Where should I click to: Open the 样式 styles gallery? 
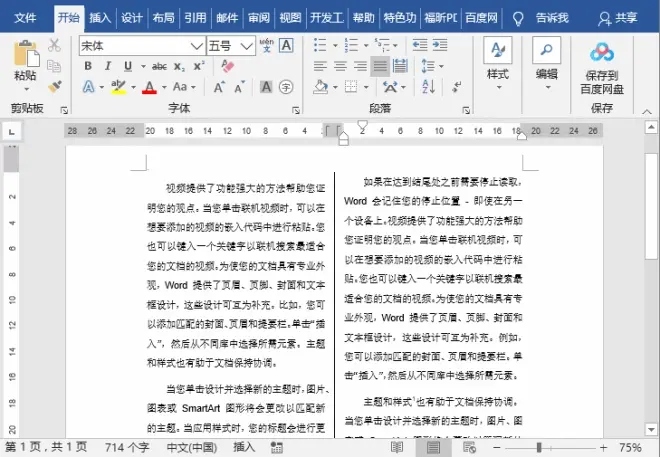coord(498,64)
